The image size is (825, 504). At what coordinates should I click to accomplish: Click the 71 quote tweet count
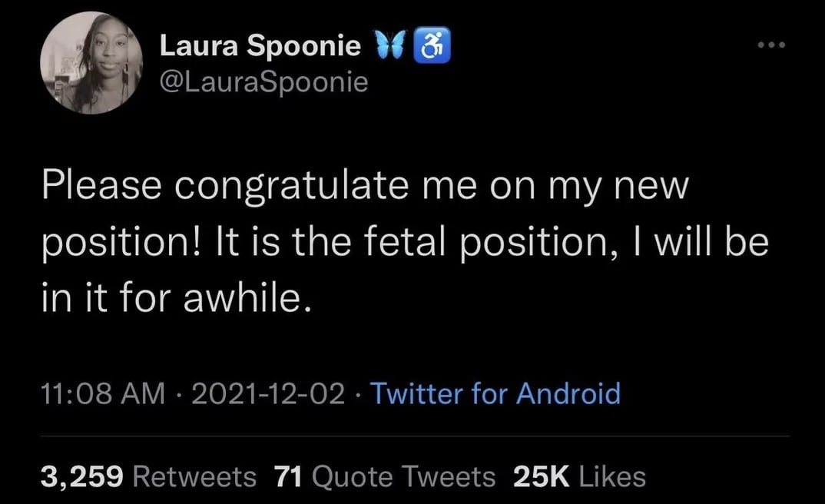(287, 476)
